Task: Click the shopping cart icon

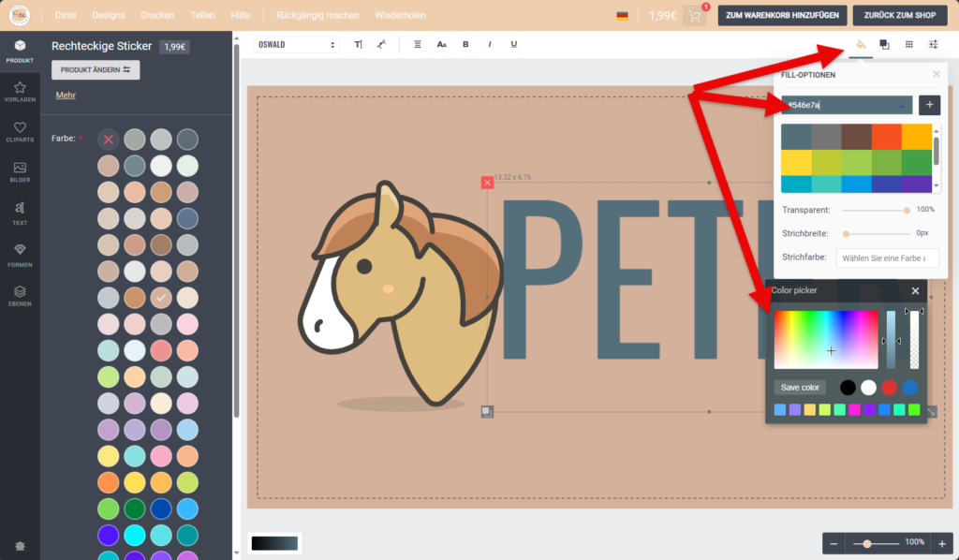Action: point(694,16)
